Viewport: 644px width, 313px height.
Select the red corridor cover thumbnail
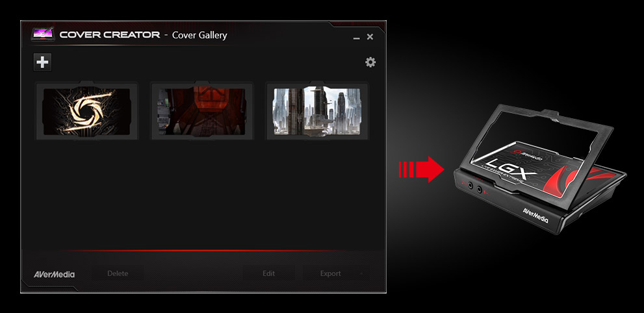[x=201, y=111]
